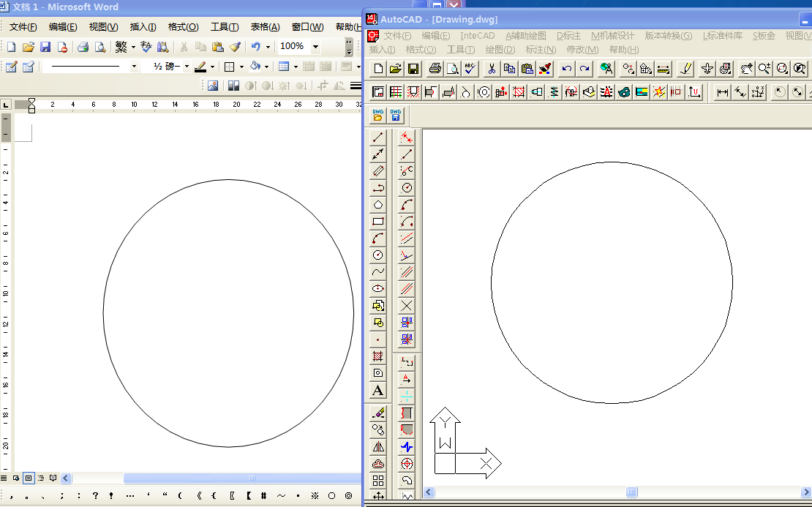
Task: Open the AutoCAD InteCAD menu
Action: pos(478,36)
